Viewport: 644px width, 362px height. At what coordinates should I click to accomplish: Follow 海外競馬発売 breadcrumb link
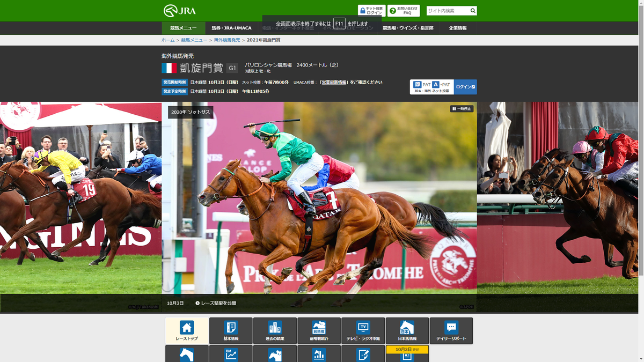pos(227,40)
